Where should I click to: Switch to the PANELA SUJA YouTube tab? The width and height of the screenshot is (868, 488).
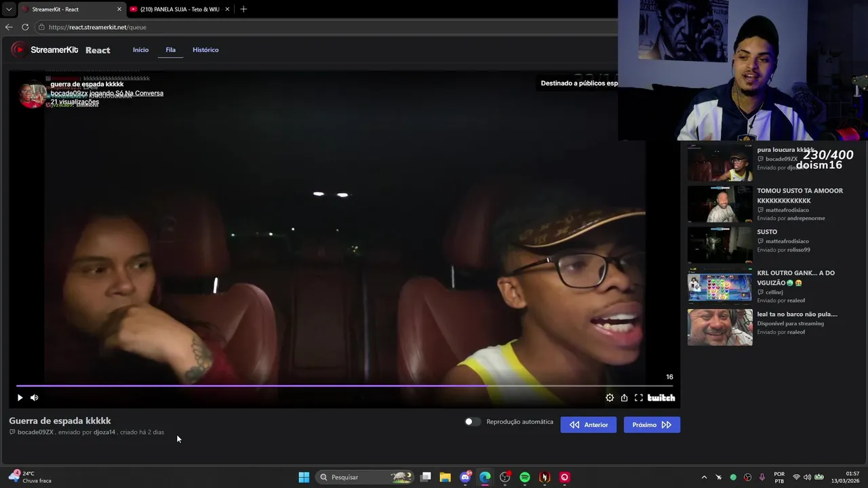[180, 9]
